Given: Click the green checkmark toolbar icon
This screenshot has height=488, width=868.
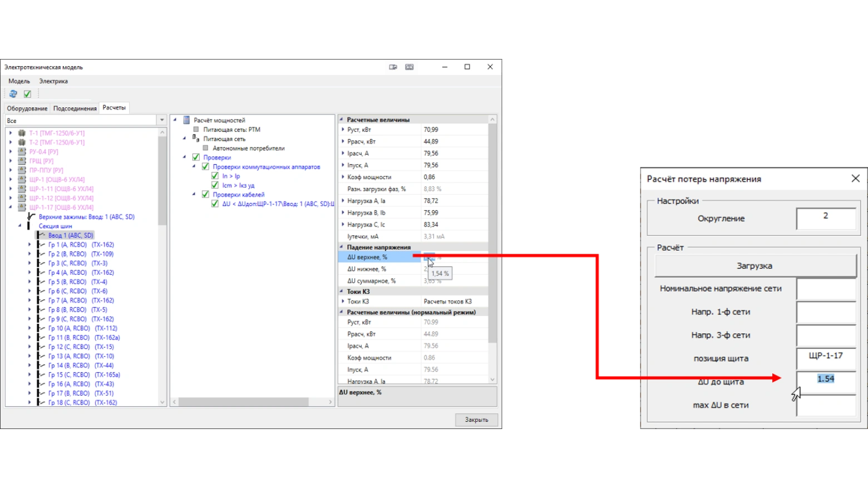Looking at the screenshot, I should coord(27,94).
